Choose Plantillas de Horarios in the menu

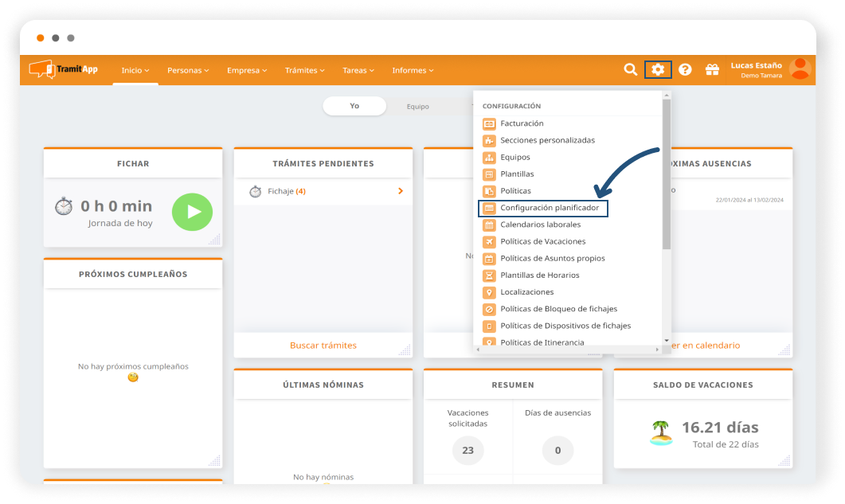point(539,275)
